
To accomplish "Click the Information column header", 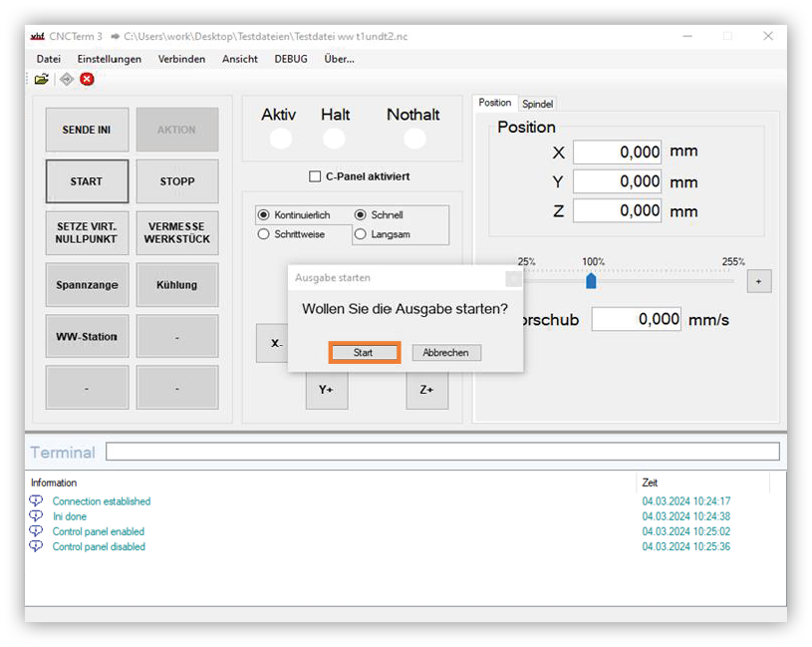I will click(x=332, y=483).
